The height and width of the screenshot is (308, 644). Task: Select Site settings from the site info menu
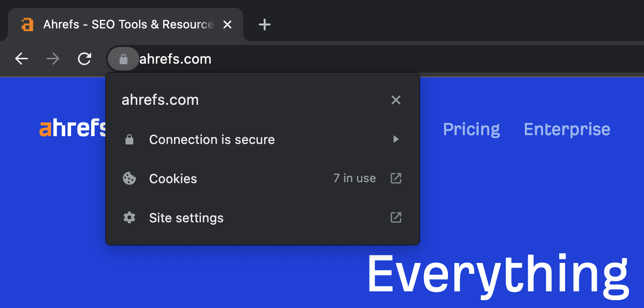coord(186,217)
